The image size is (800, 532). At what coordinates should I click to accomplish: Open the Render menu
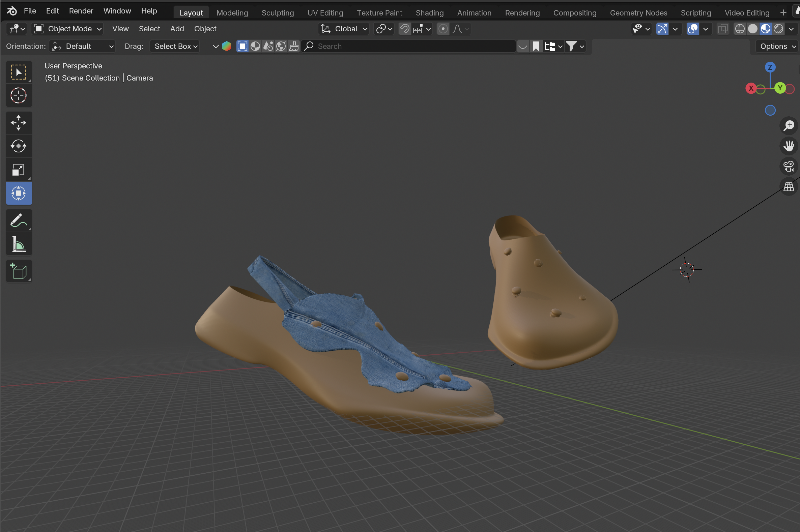[81, 11]
